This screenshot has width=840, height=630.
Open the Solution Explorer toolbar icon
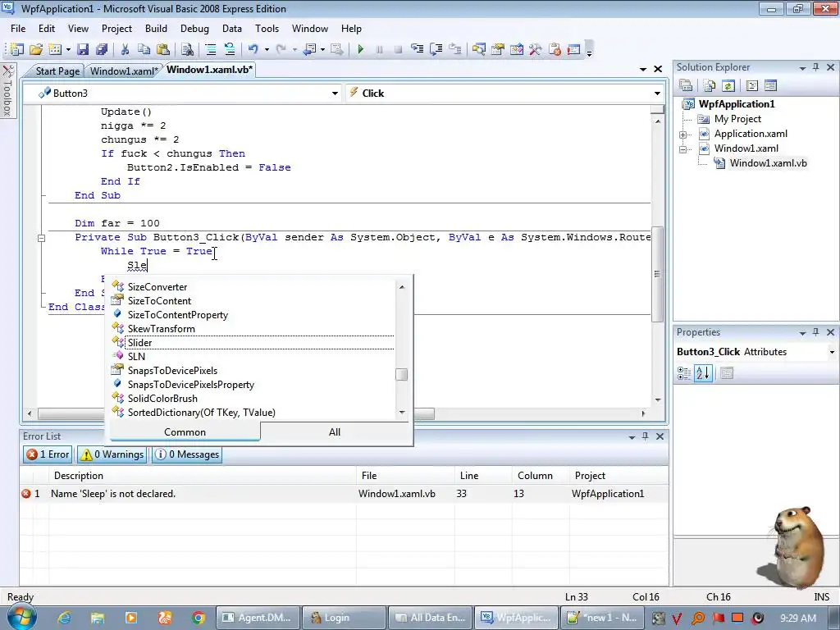pos(478,49)
